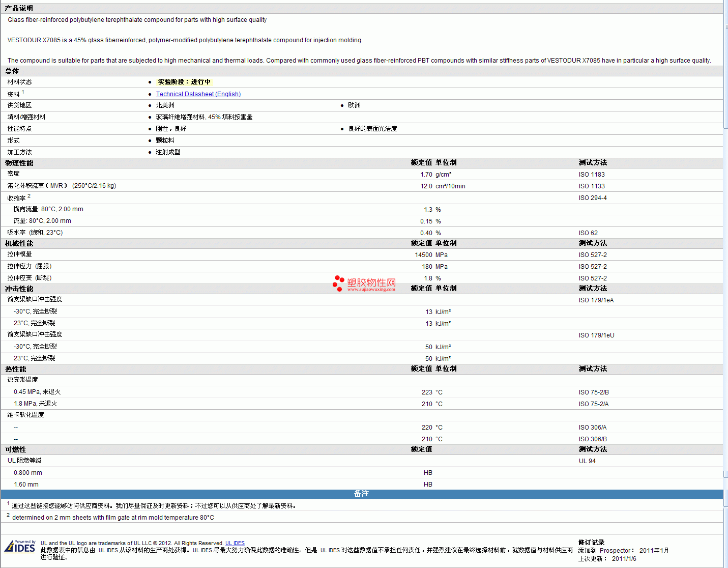Open the UL IDES footer link
Screen dimensions: 728x568
(x=235, y=543)
